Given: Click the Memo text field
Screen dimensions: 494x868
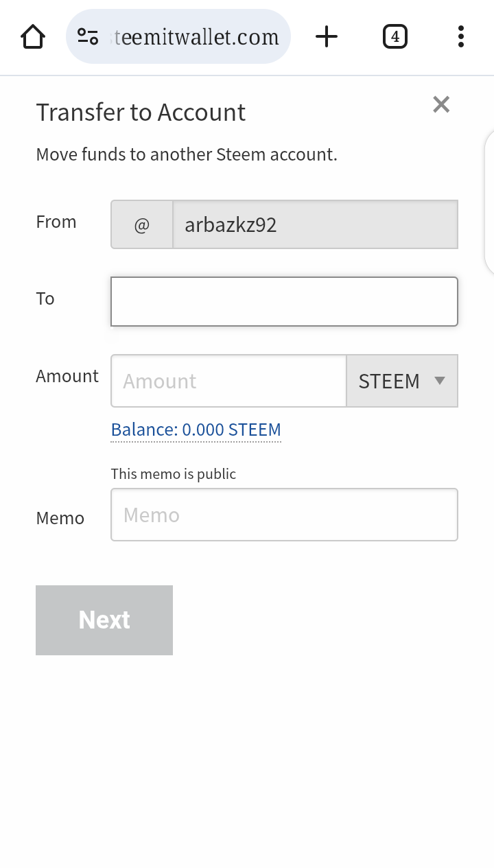Looking at the screenshot, I should click(x=284, y=515).
